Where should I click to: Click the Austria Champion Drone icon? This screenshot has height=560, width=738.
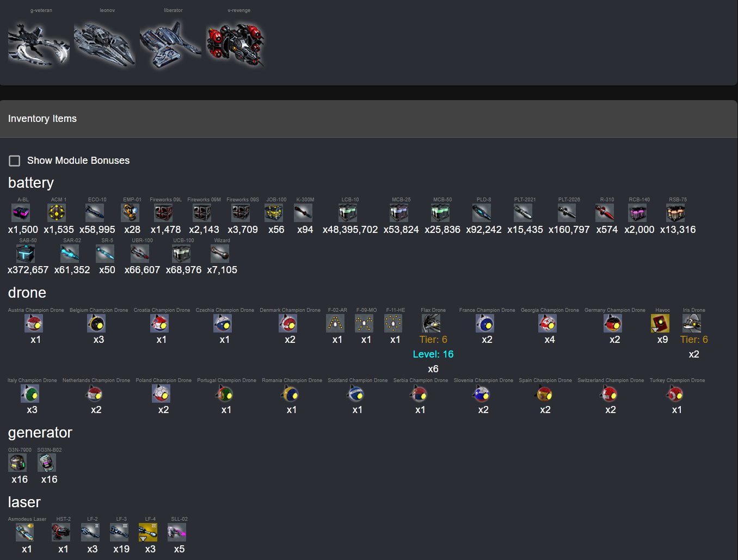[34, 323]
